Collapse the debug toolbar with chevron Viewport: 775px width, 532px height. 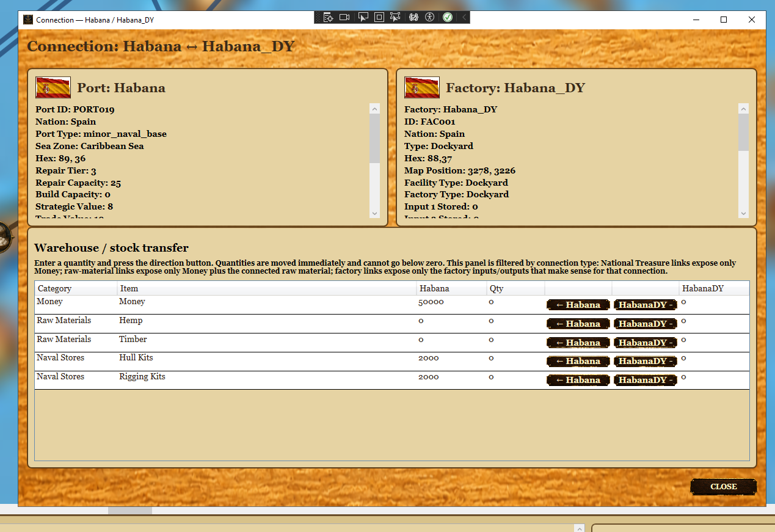coord(464,17)
